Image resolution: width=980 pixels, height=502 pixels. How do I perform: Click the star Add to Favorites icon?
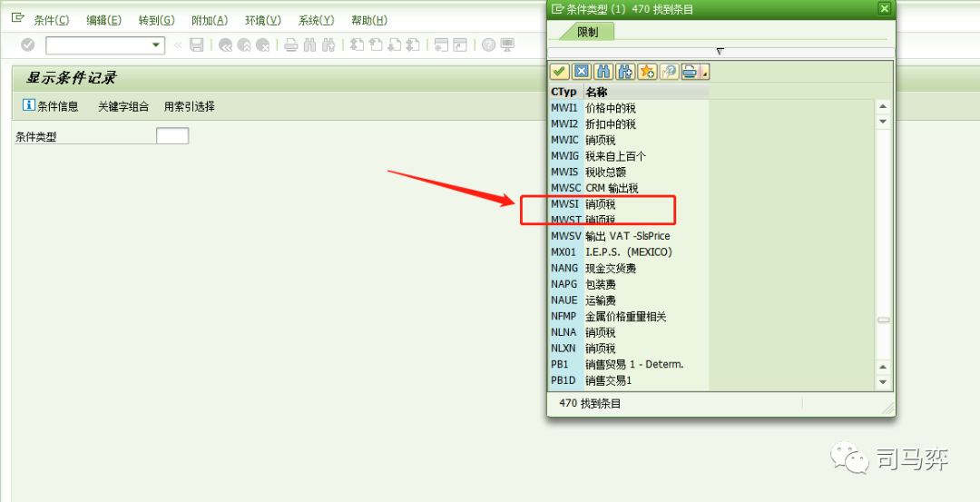pyautogui.click(x=647, y=72)
